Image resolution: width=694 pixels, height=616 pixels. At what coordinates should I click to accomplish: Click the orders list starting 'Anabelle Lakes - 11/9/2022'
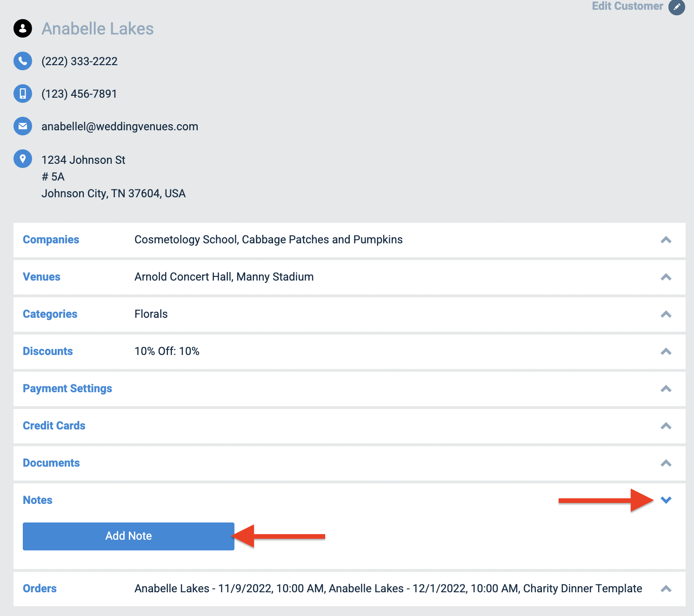[x=388, y=589]
